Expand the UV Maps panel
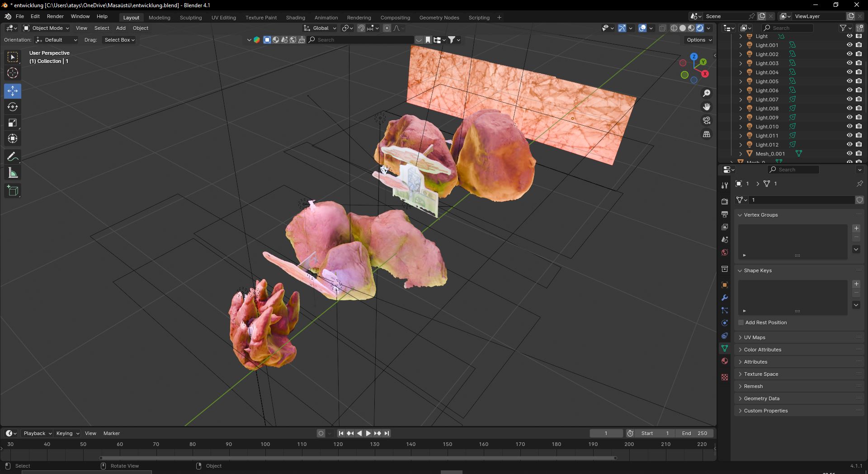Screen dimensions: 868x474 tap(755, 337)
